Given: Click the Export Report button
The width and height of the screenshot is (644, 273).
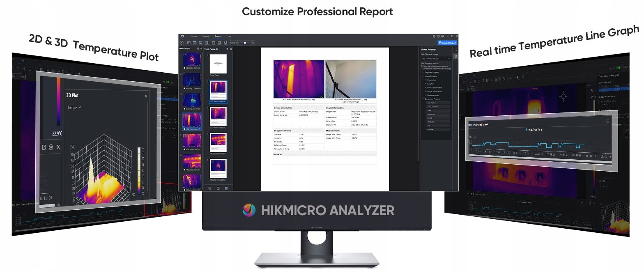Looking at the screenshot, I should click(x=447, y=43).
